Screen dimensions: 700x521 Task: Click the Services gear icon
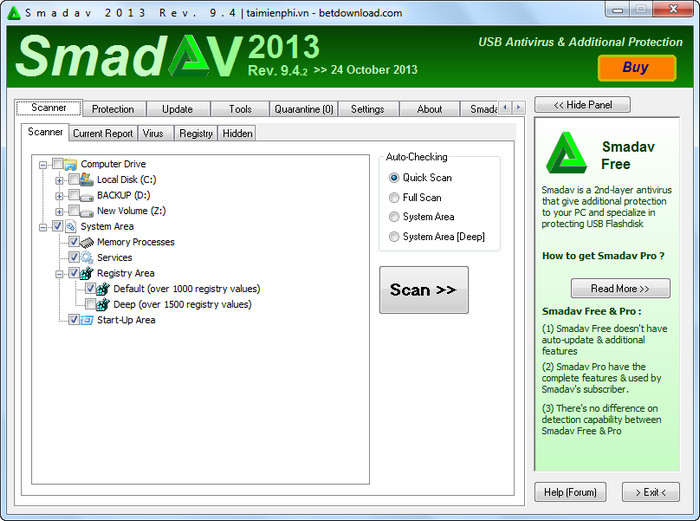tap(87, 258)
